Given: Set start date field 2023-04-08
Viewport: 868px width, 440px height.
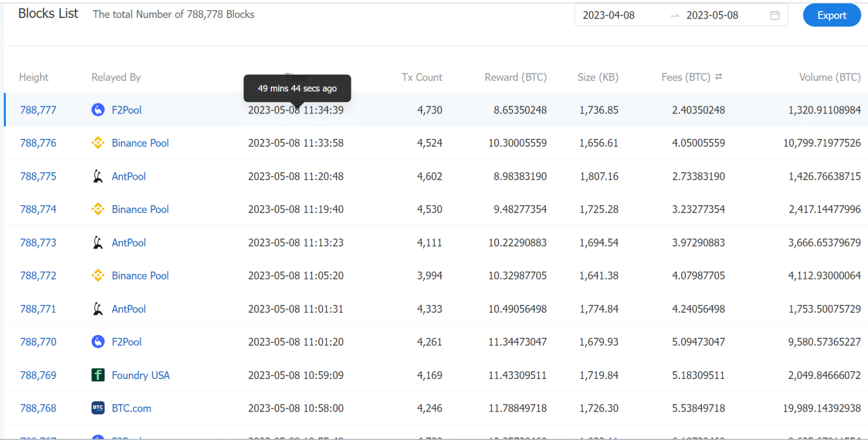Looking at the screenshot, I should [x=609, y=15].
